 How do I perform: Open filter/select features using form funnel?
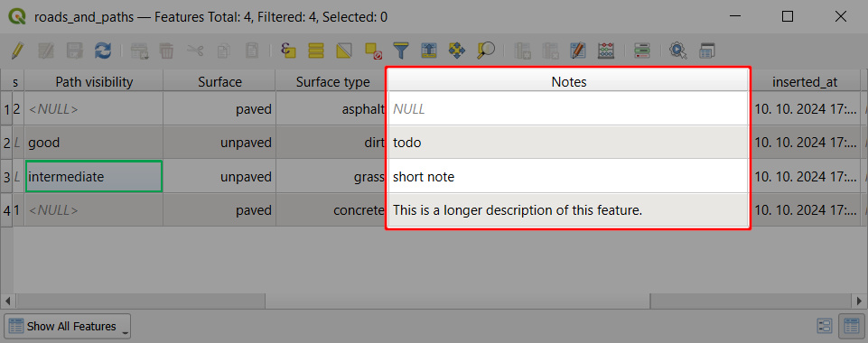click(x=401, y=51)
